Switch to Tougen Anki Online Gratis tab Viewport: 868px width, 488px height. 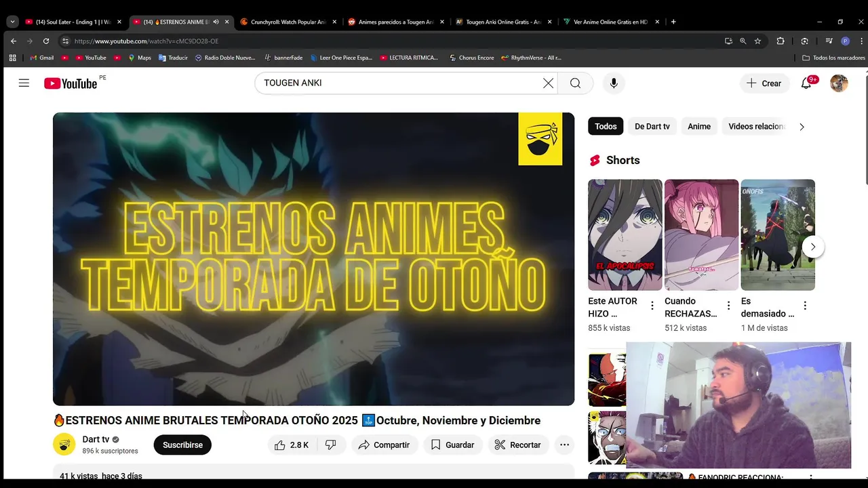(x=503, y=22)
